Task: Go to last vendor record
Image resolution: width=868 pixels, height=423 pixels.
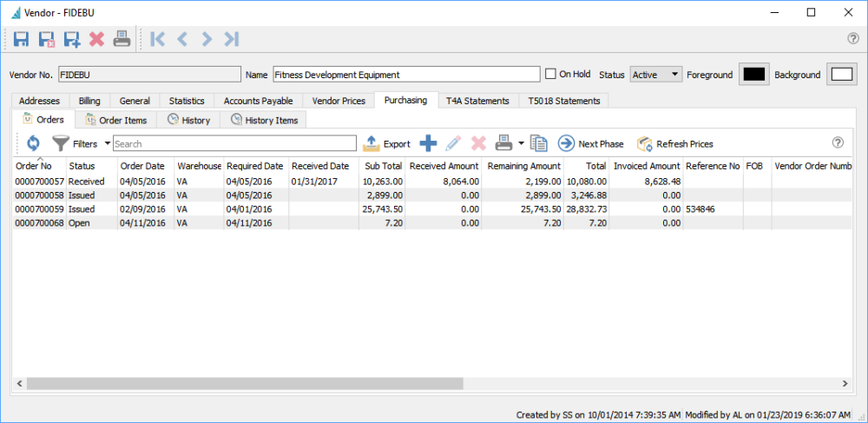Action: (x=232, y=39)
